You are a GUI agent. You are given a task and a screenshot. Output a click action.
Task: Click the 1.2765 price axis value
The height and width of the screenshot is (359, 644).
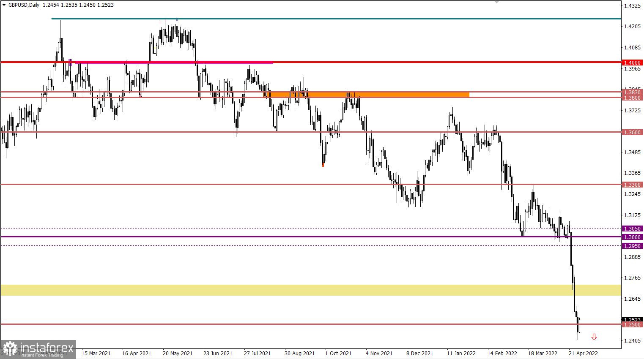632,278
